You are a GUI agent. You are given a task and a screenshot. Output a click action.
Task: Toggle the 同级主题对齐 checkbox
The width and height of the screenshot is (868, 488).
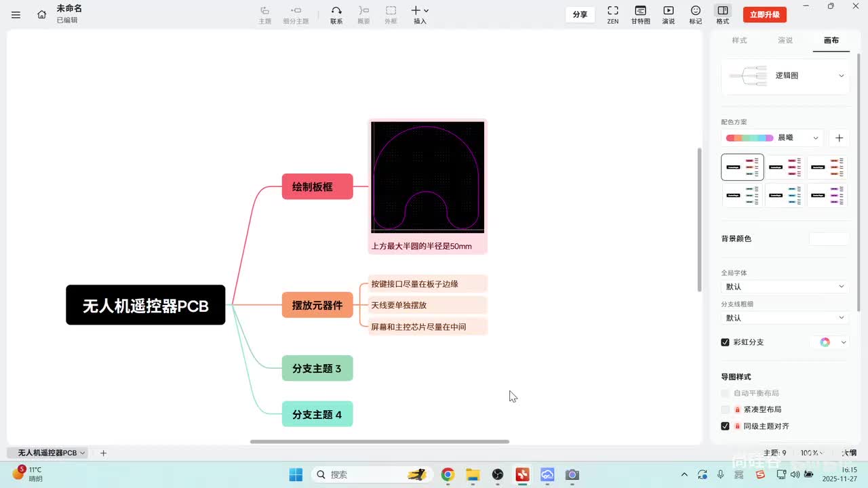click(725, 426)
